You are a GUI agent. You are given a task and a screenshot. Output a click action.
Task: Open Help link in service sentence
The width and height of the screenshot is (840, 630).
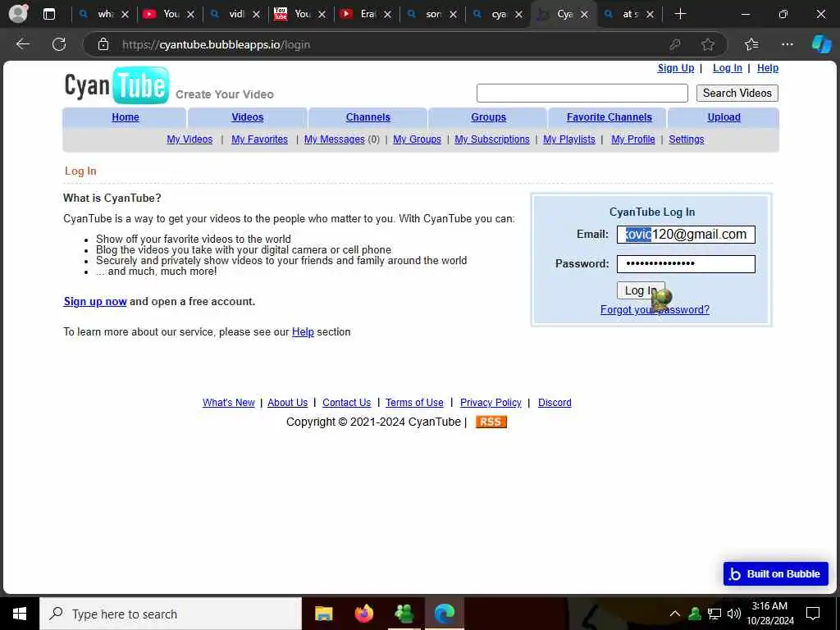pyautogui.click(x=303, y=332)
